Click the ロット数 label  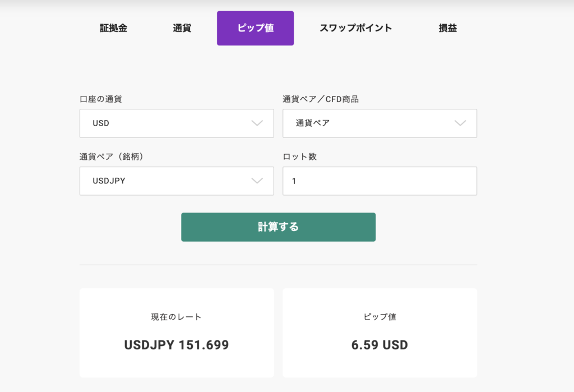[x=299, y=157]
